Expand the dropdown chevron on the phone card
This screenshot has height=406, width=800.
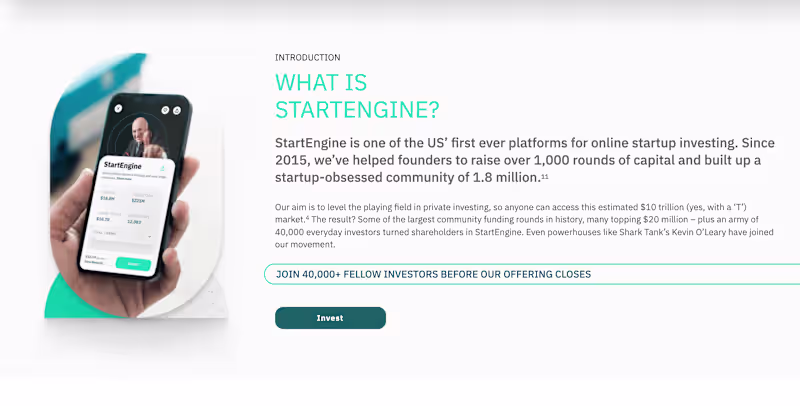[x=150, y=236]
